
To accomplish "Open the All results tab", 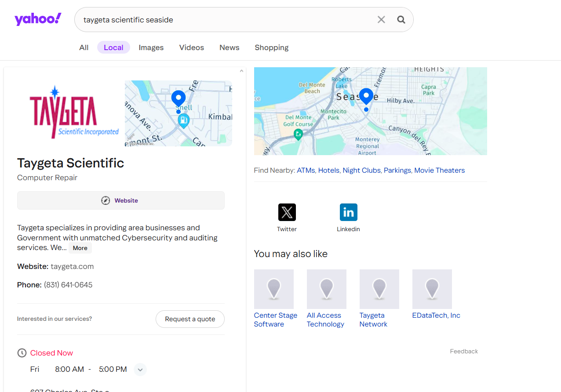I will 84,47.
